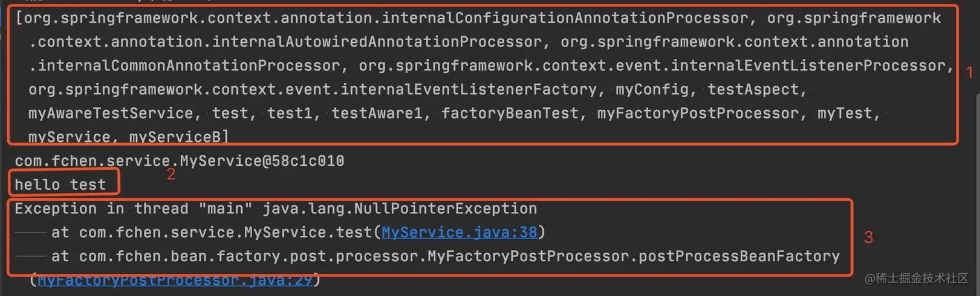The width and height of the screenshot is (980, 296).
Task: Click the red annotation number 2
Action: click(x=171, y=174)
